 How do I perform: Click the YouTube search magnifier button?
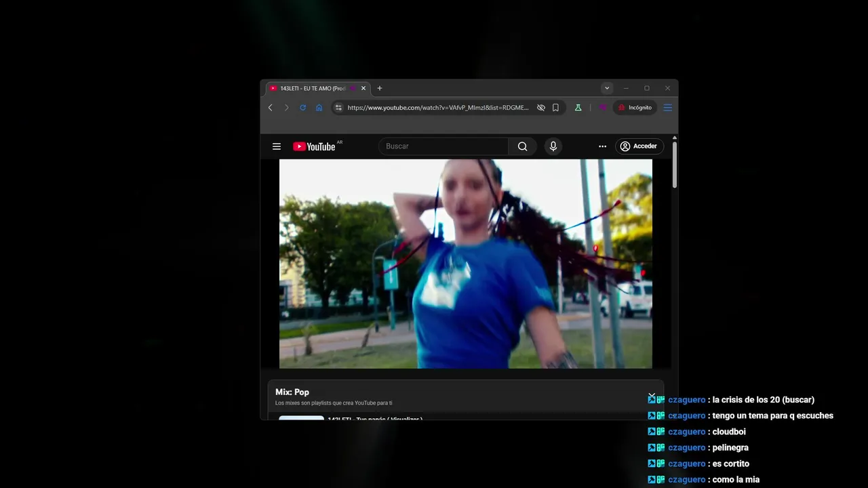pyautogui.click(x=522, y=146)
